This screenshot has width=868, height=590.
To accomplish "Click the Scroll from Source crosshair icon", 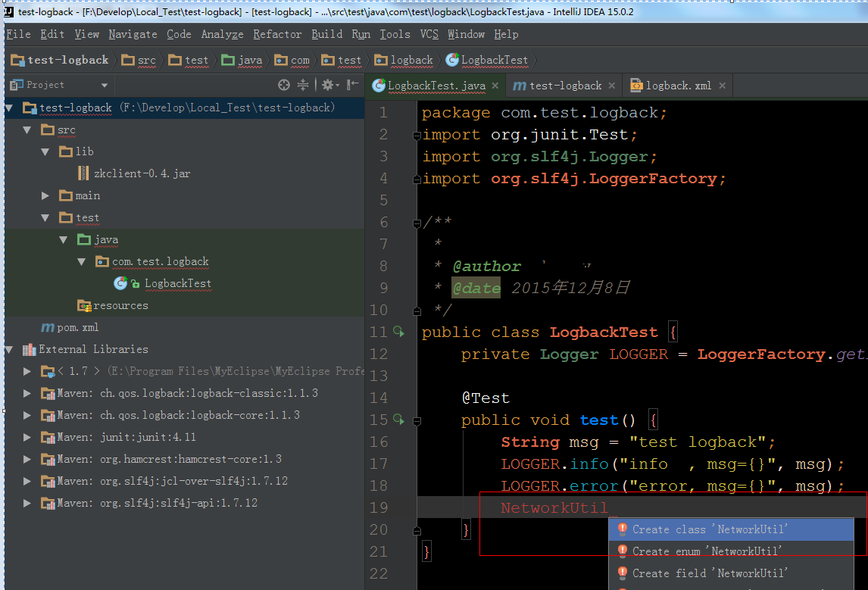I will tap(284, 85).
